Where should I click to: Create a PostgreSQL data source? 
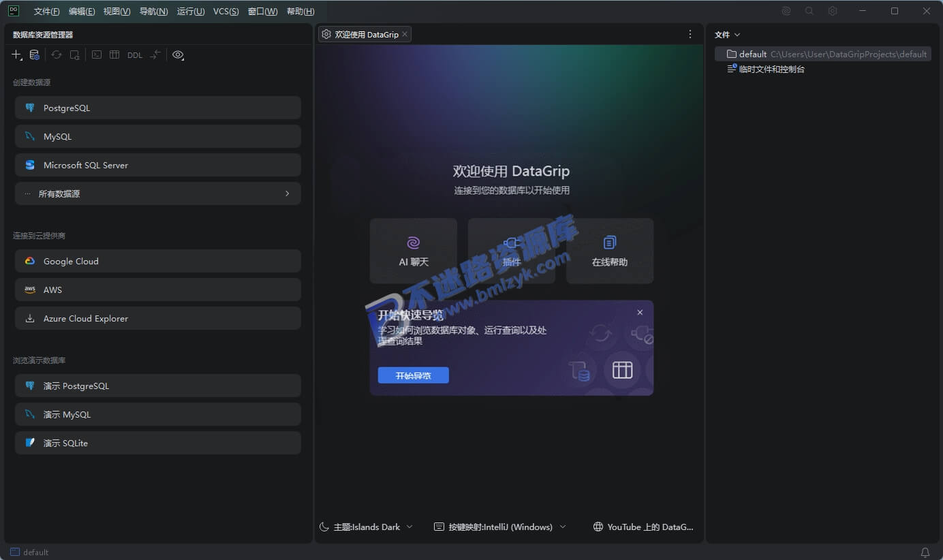158,108
